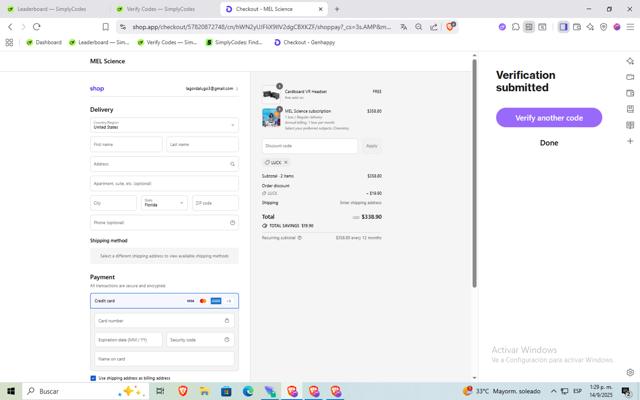The height and width of the screenshot is (400, 640).
Task: Click the VPN pin icon in toolbar
Action: 603,27
